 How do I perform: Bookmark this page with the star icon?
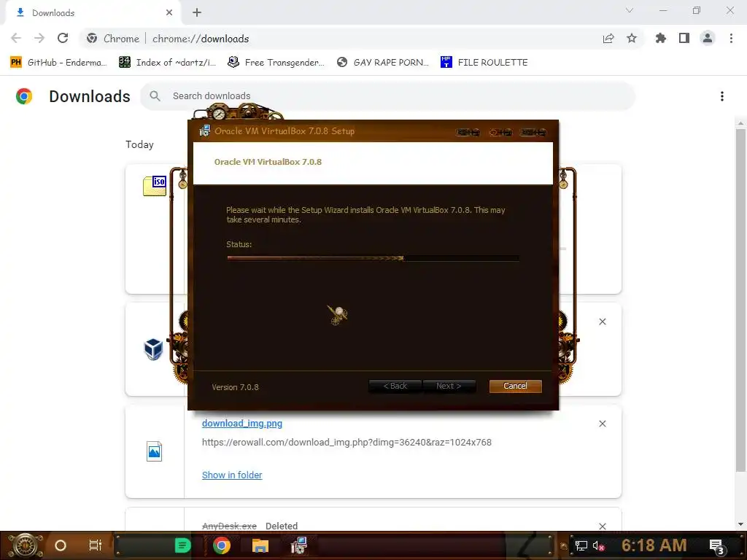click(632, 38)
